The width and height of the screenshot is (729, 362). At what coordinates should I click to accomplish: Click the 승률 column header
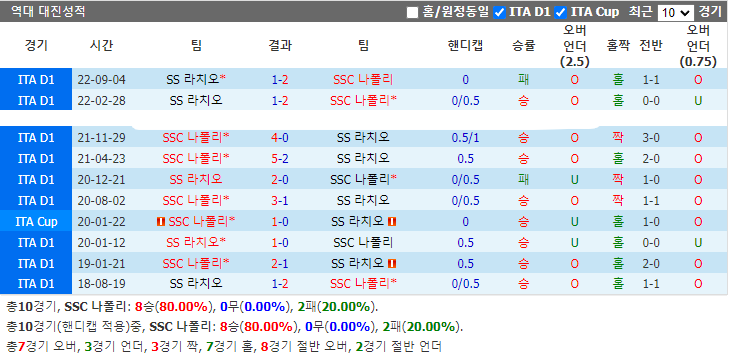coord(524,46)
